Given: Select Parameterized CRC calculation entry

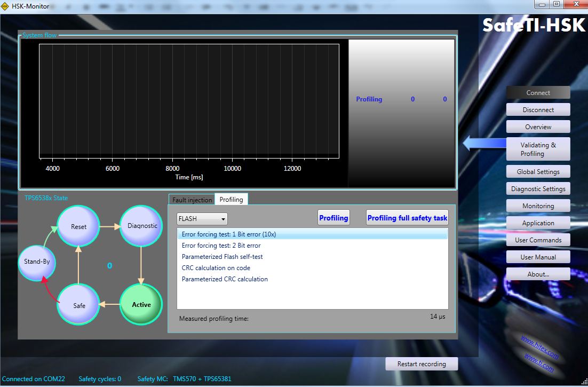Looking at the screenshot, I should tap(312, 279).
